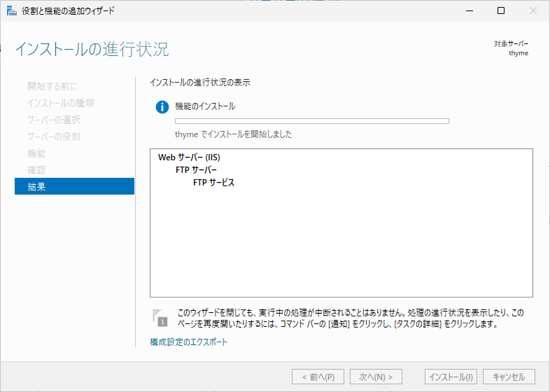Click the FTP サーバー entry

click(196, 170)
